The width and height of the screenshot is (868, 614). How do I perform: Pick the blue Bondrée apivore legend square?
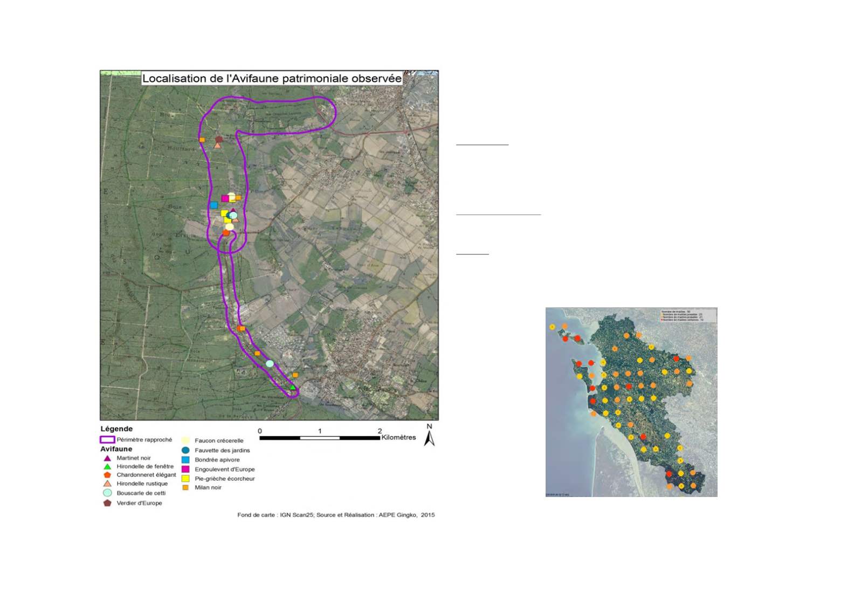coord(185,460)
